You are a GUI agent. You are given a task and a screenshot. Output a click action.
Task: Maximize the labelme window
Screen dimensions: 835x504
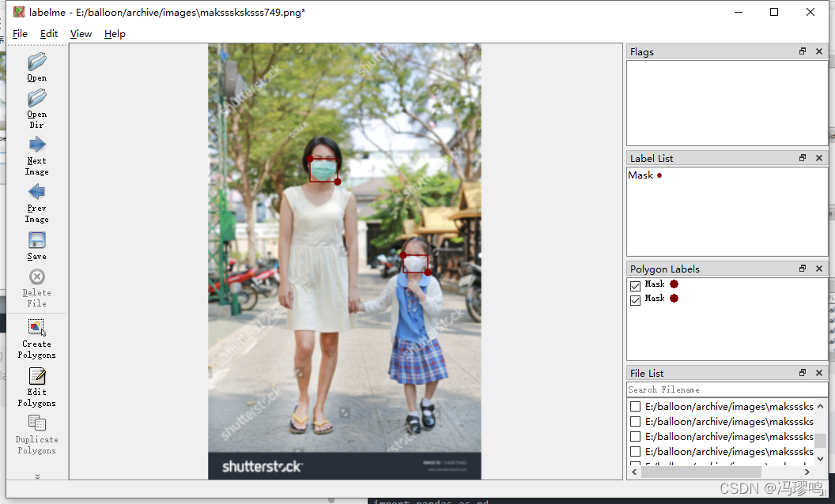click(774, 12)
